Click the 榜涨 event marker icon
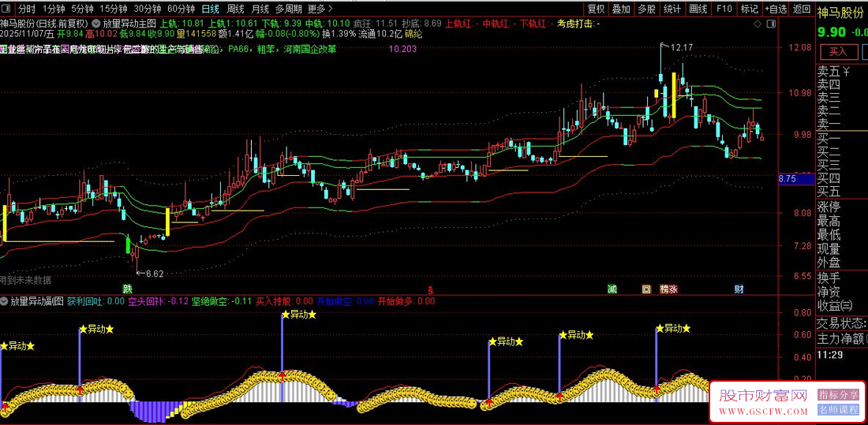Image resolution: width=868 pixels, height=425 pixels. (668, 289)
